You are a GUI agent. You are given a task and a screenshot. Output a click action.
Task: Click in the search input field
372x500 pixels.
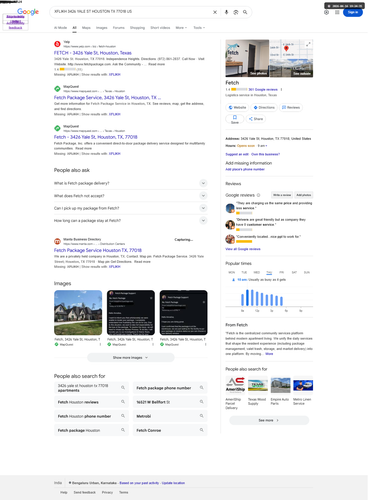click(x=132, y=12)
